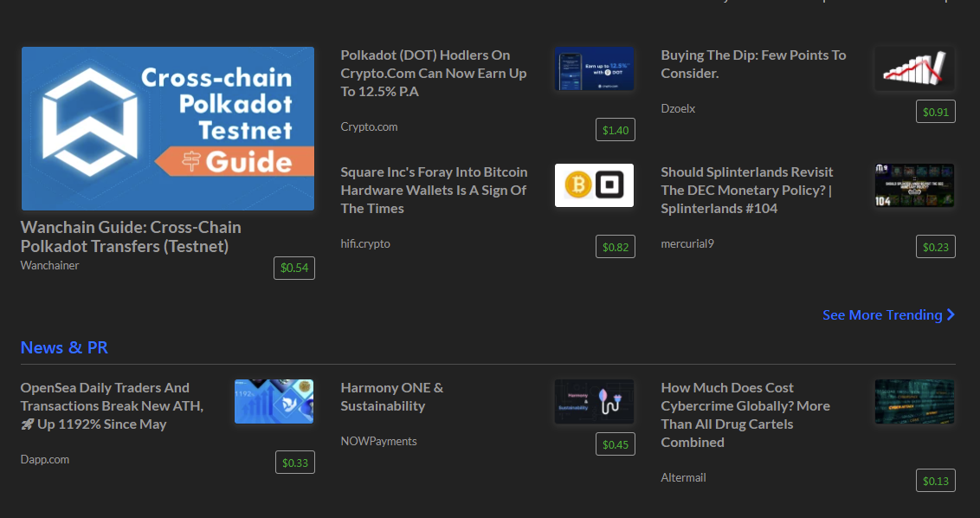
Task: Open the Bitcoin and Square logo thumbnail
Action: [595, 185]
